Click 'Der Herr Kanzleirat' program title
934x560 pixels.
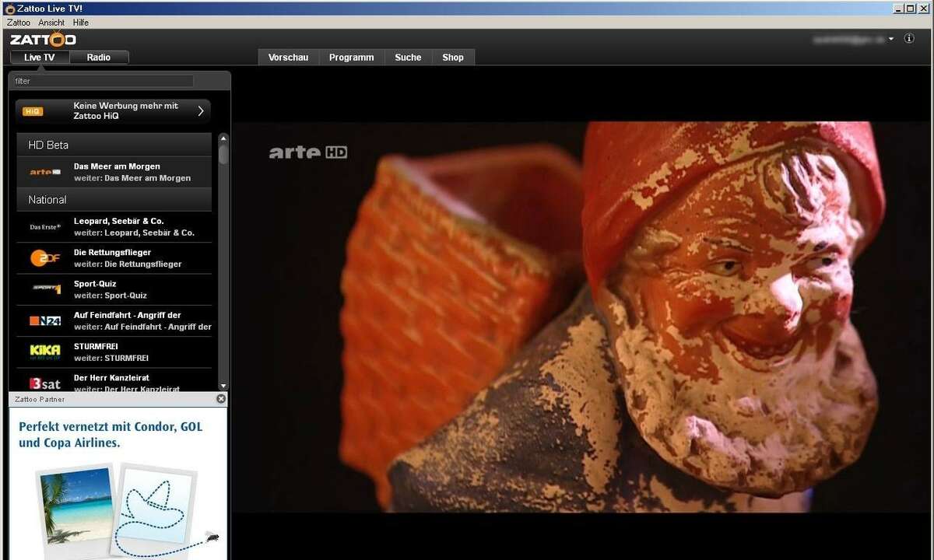[113, 377]
